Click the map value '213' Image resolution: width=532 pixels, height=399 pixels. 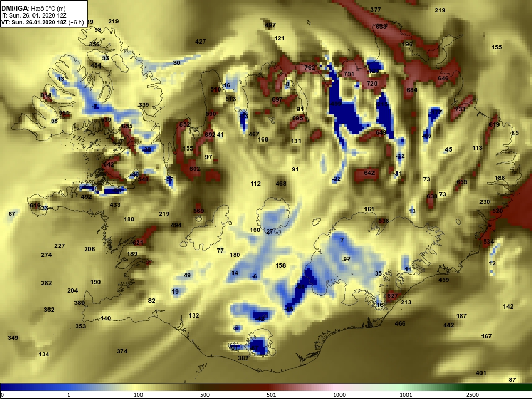click(x=406, y=302)
